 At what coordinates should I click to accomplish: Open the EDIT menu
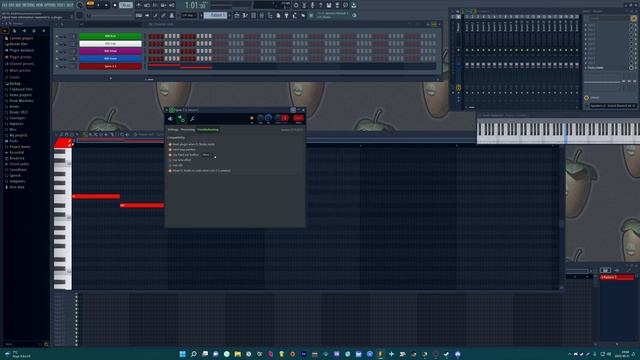coord(11,5)
